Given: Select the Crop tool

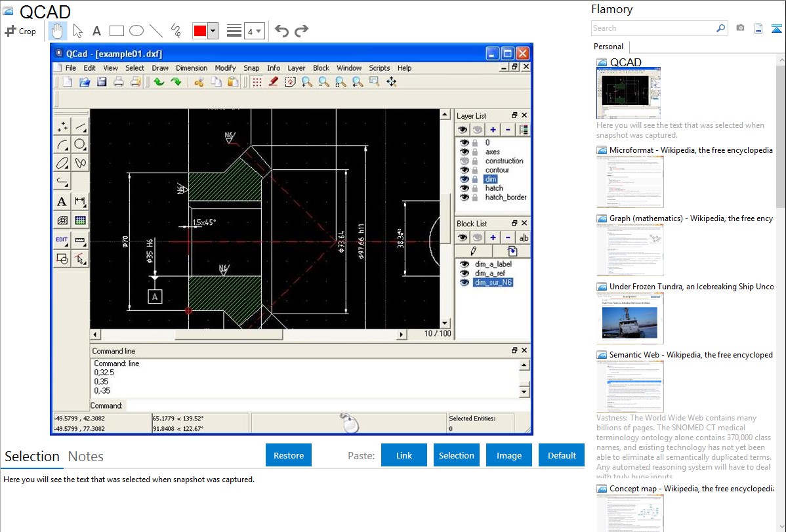Looking at the screenshot, I should (20, 31).
